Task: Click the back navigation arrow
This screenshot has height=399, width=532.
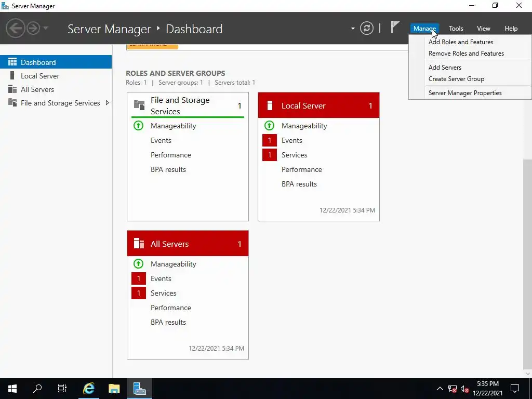Action: [x=15, y=28]
